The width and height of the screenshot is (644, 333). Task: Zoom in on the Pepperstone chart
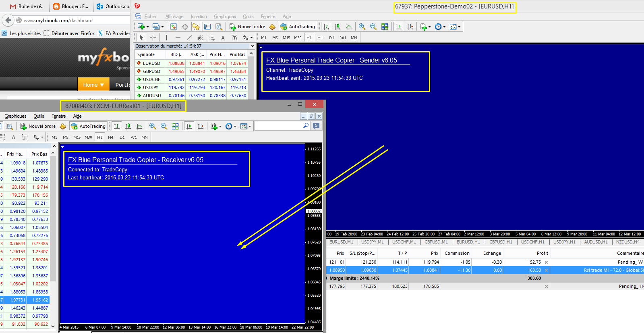pyautogui.click(x=362, y=27)
